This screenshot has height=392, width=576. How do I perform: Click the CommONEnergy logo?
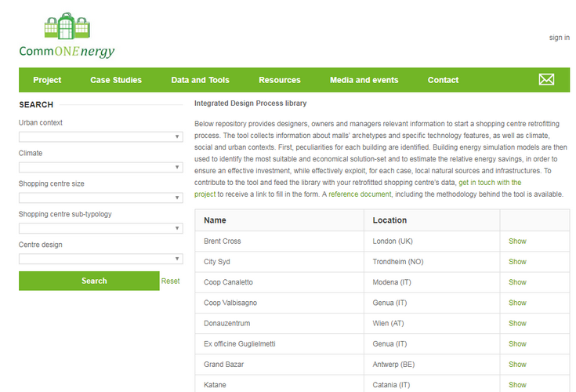(67, 35)
